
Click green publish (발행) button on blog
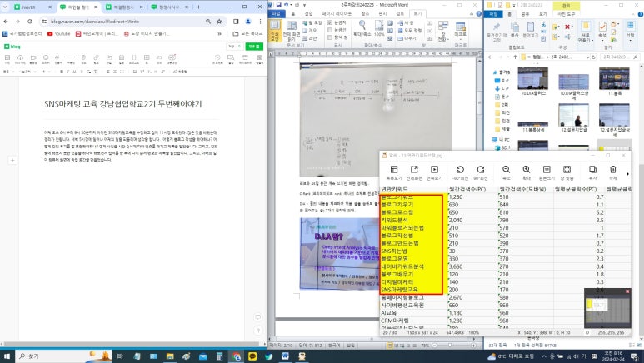click(x=254, y=47)
